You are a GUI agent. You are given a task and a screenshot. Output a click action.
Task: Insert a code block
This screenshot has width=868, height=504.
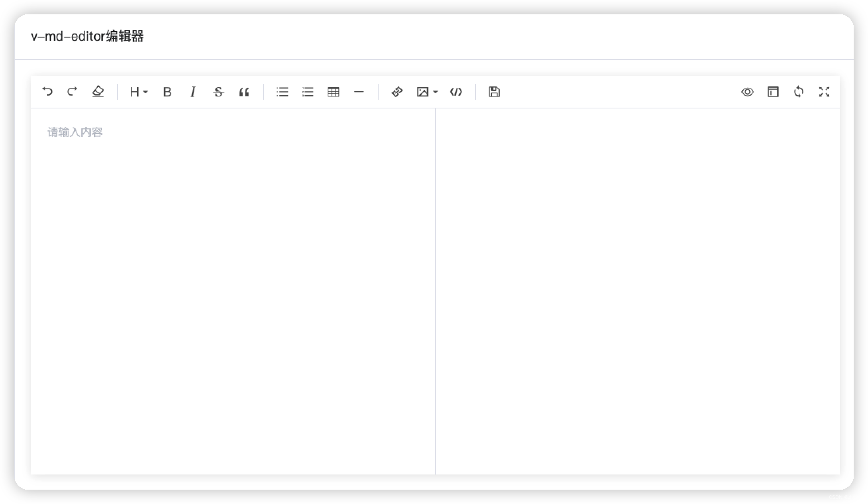pyautogui.click(x=456, y=92)
